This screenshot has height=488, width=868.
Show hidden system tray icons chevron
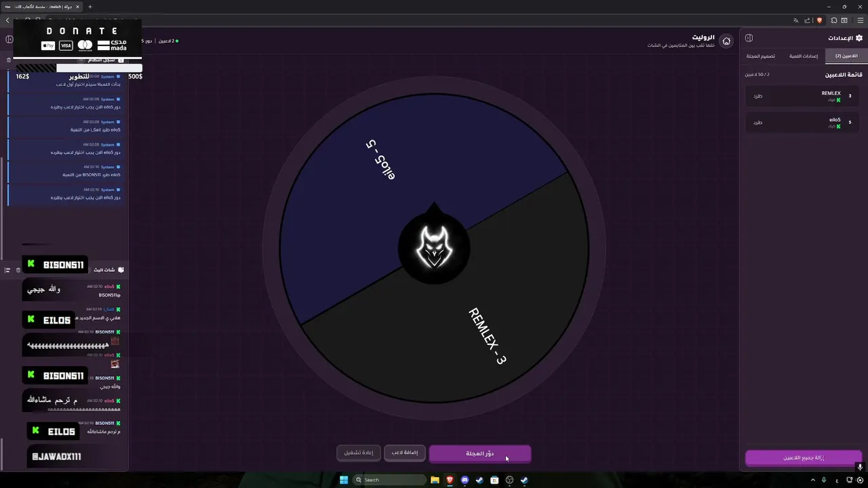click(814, 480)
